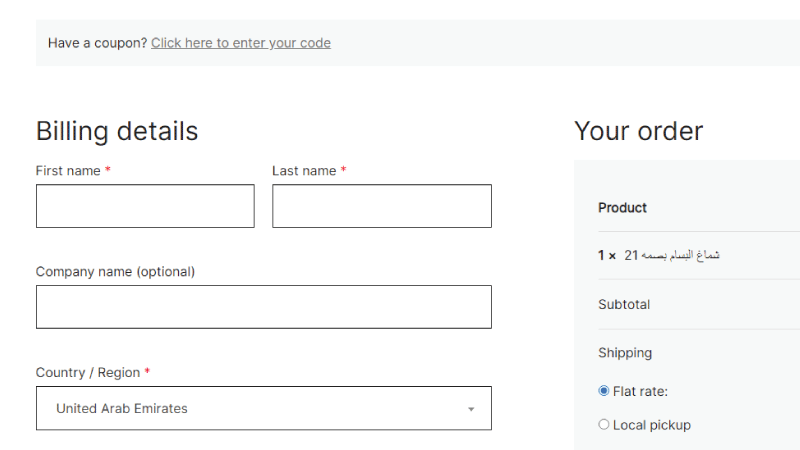Click into the Last name text box
Screen dimensions: 800x450
click(381, 206)
